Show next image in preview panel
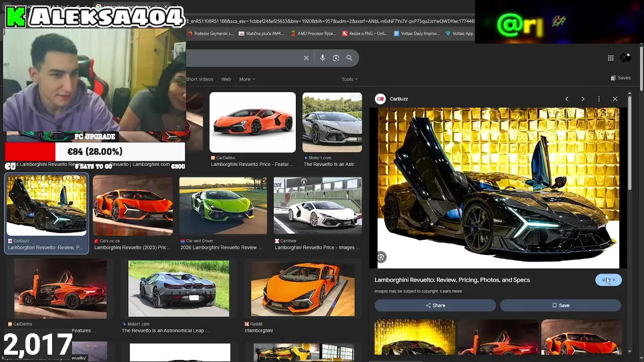 coord(583,99)
